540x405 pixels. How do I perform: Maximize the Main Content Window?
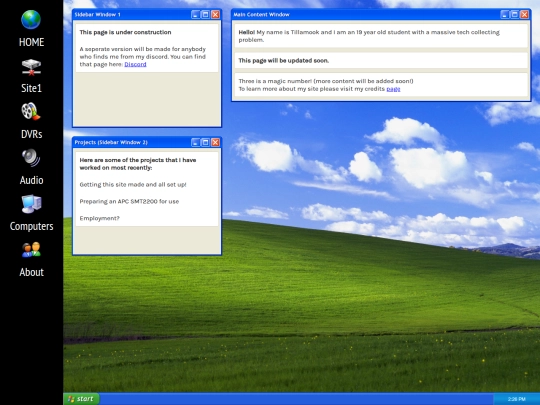[515, 14]
